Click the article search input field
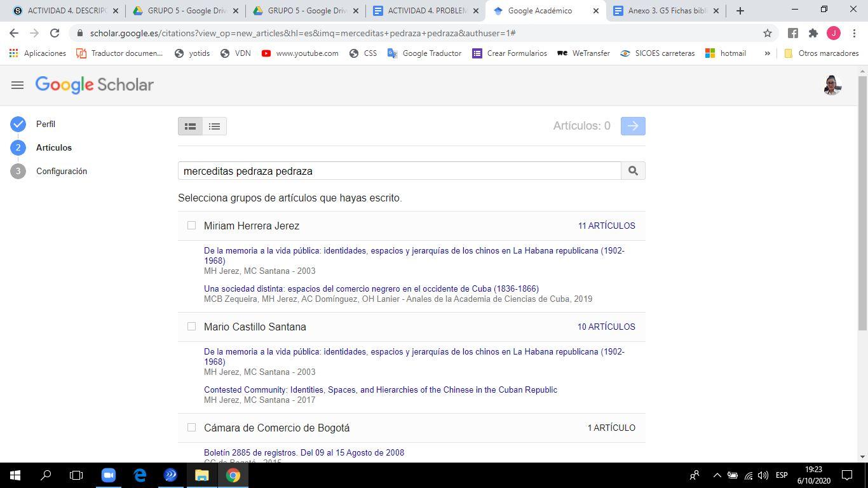The image size is (868, 488). pos(399,171)
